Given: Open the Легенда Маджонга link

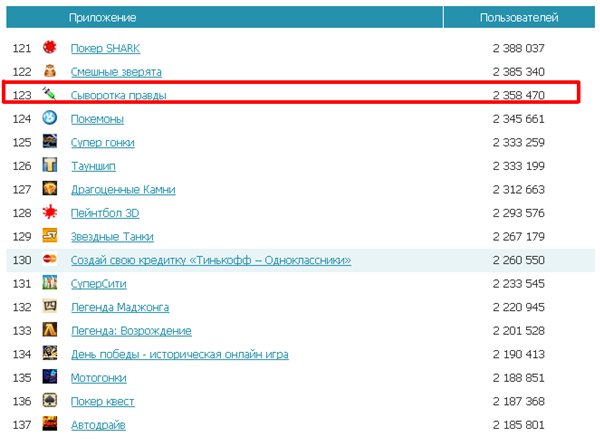Looking at the screenshot, I should pos(120,307).
